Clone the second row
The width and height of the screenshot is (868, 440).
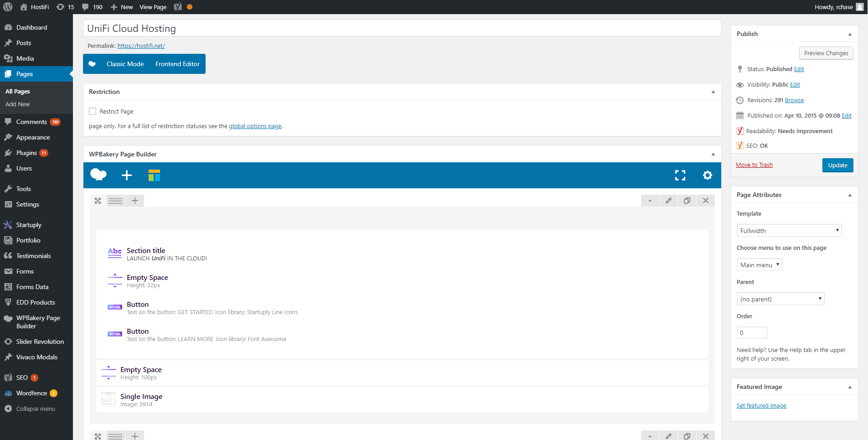coord(687,436)
